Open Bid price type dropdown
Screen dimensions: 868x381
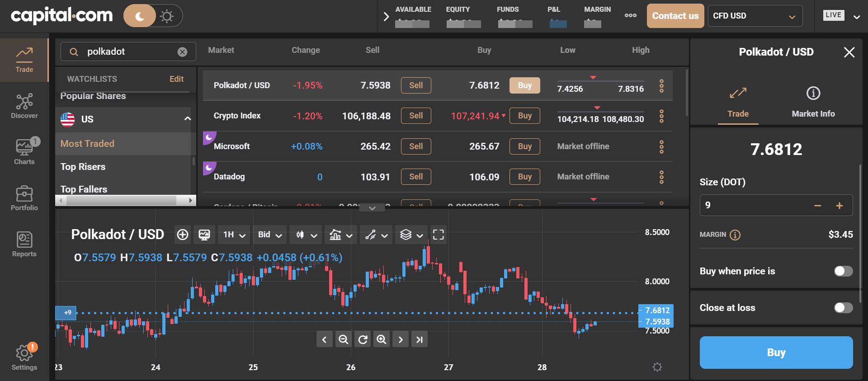tap(269, 235)
